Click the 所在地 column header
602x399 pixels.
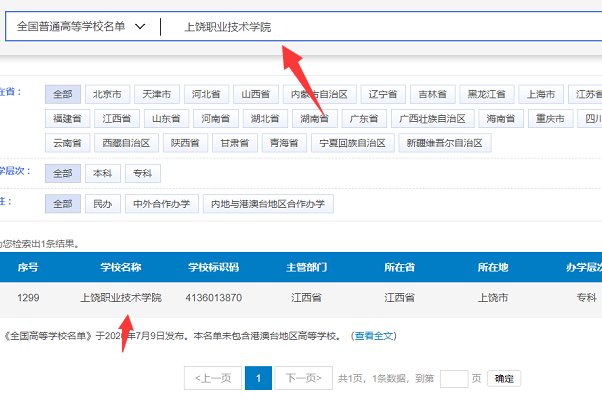(x=493, y=267)
